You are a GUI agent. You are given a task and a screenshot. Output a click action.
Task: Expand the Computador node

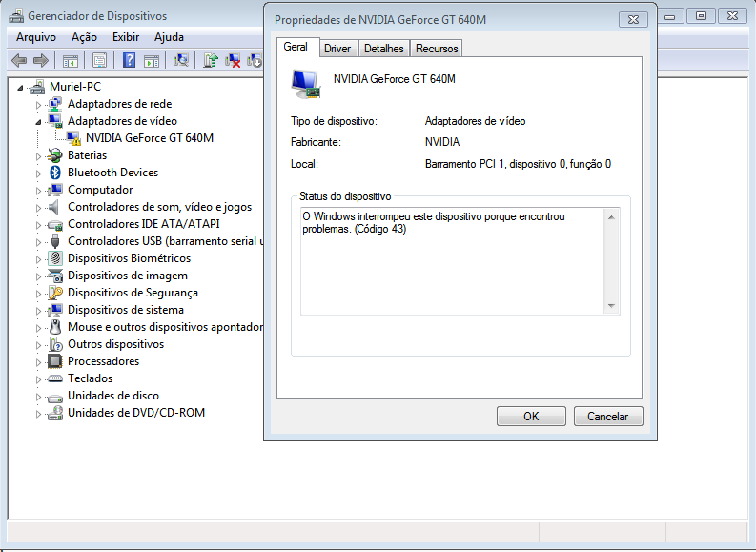click(38, 191)
